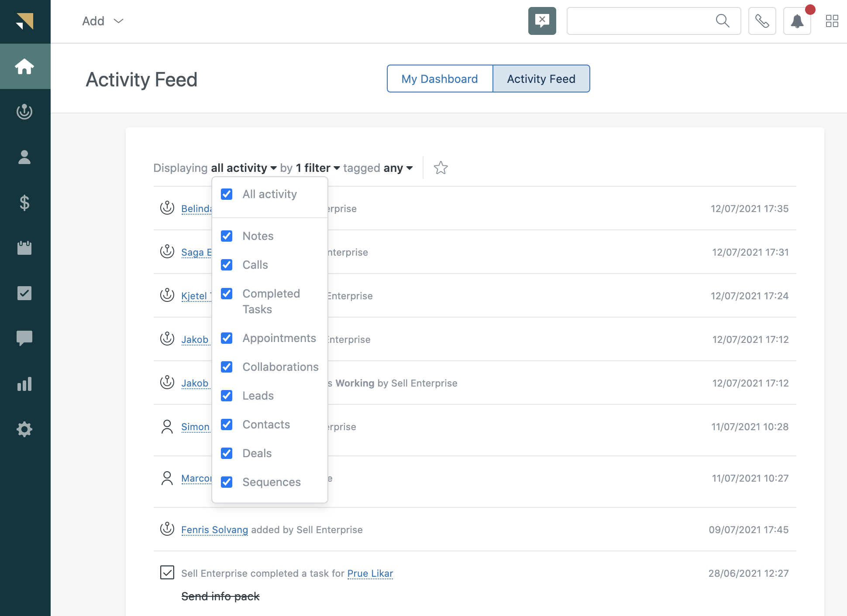Image resolution: width=847 pixels, height=616 pixels.
Task: Click the star/favorite icon to save filter
Action: click(x=441, y=166)
